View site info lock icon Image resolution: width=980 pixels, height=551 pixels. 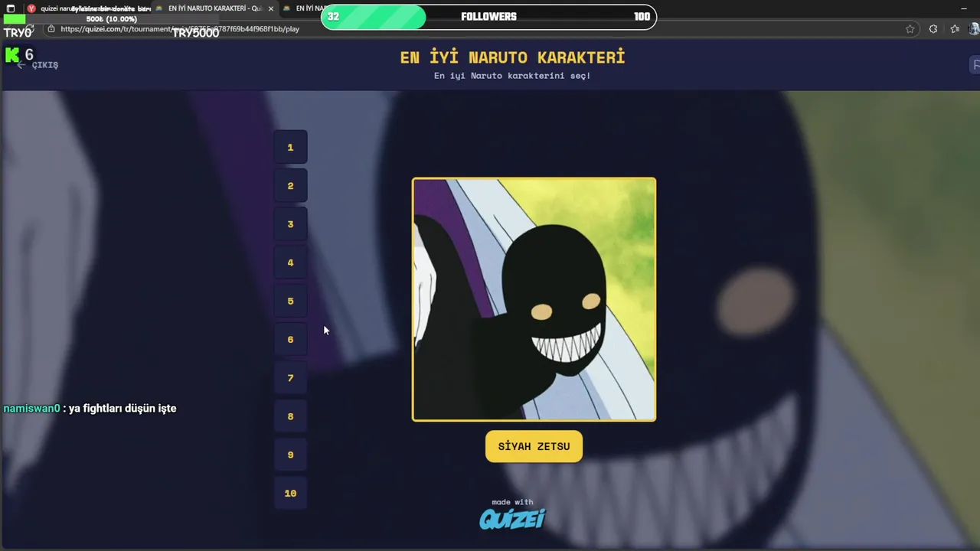pyautogui.click(x=51, y=29)
